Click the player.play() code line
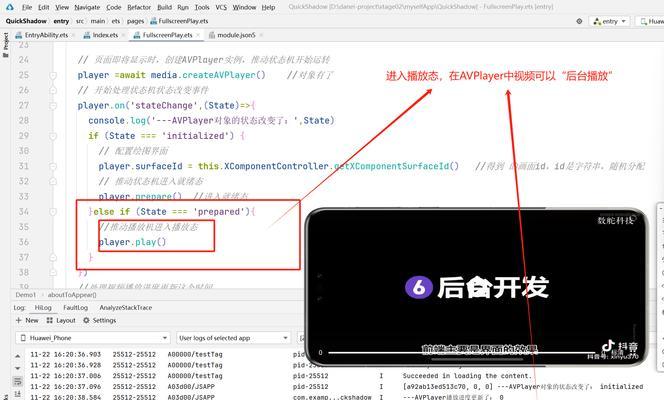 [133, 242]
